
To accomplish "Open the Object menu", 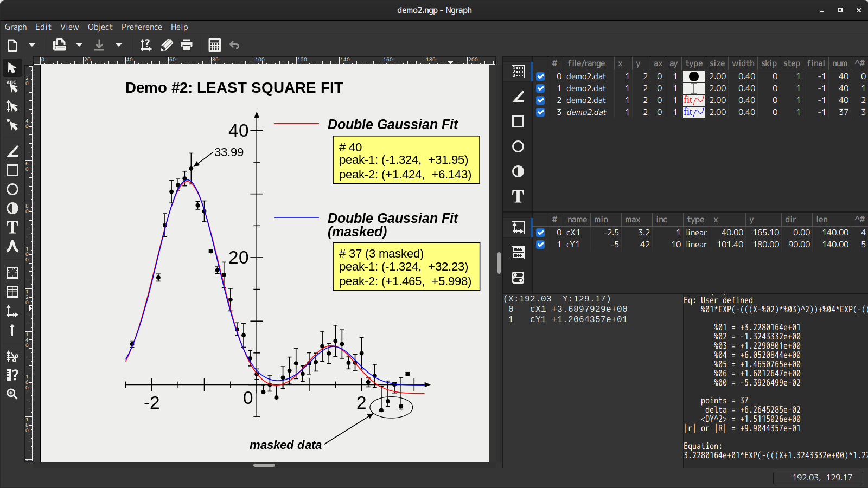I will [x=100, y=27].
